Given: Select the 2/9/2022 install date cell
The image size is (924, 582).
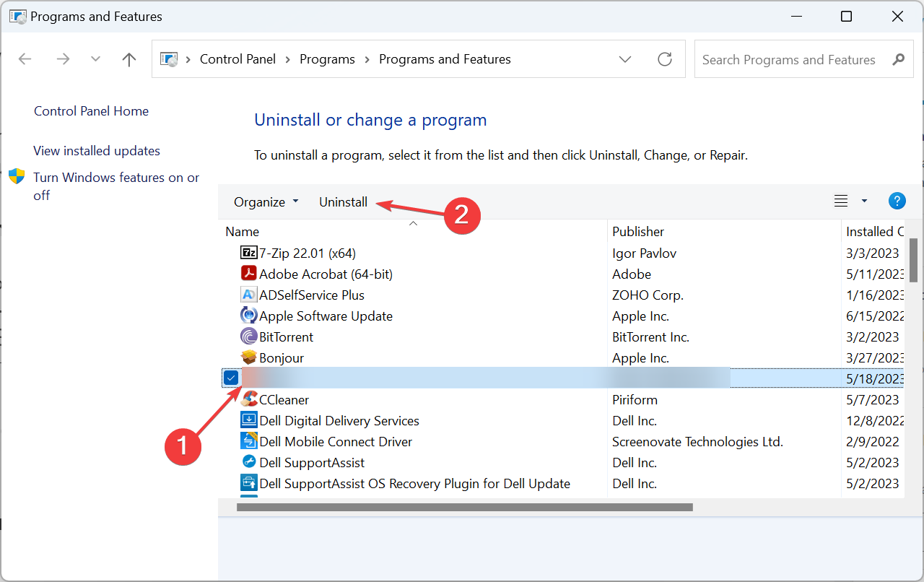Looking at the screenshot, I should [873, 441].
